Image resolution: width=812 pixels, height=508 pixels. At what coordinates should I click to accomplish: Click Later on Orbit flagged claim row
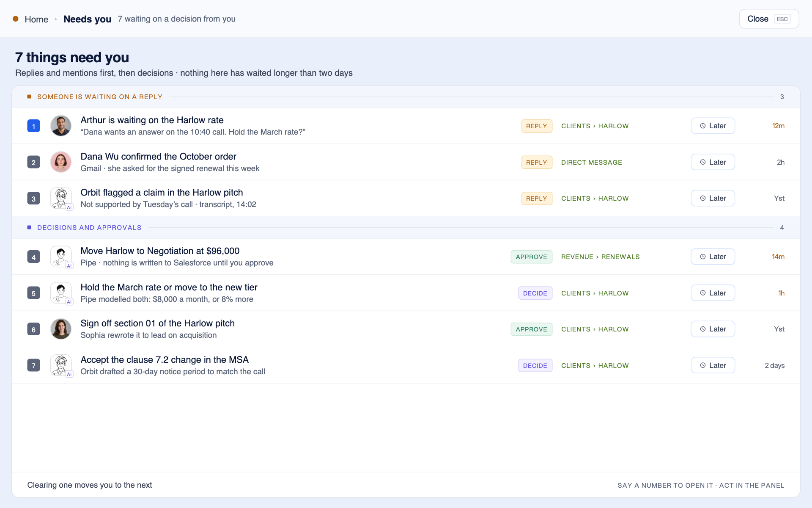[713, 198]
